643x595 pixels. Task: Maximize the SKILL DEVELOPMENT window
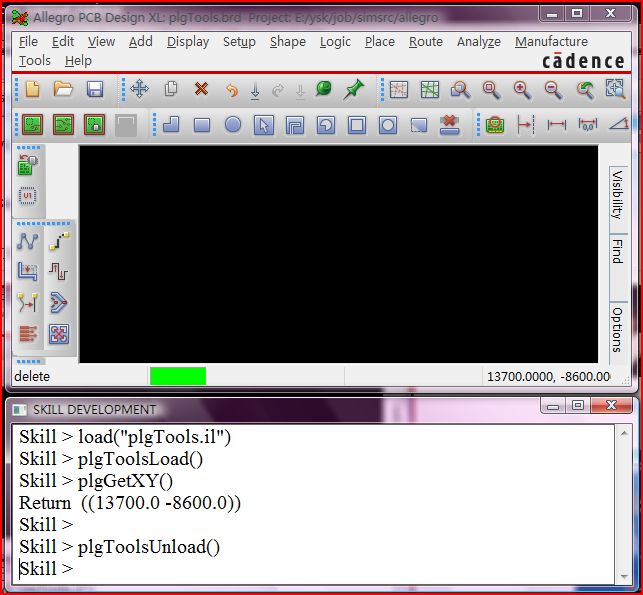[578, 406]
